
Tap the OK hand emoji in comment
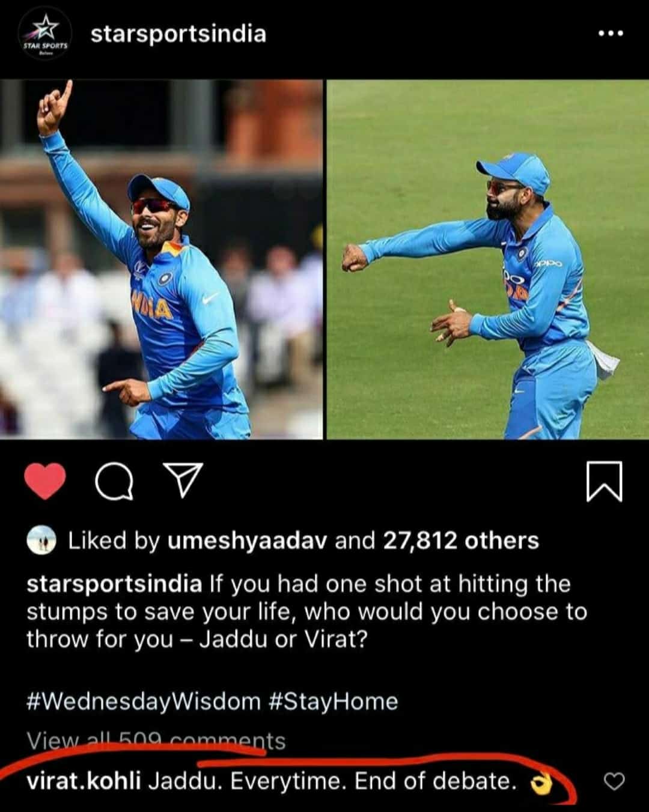pos(541,783)
